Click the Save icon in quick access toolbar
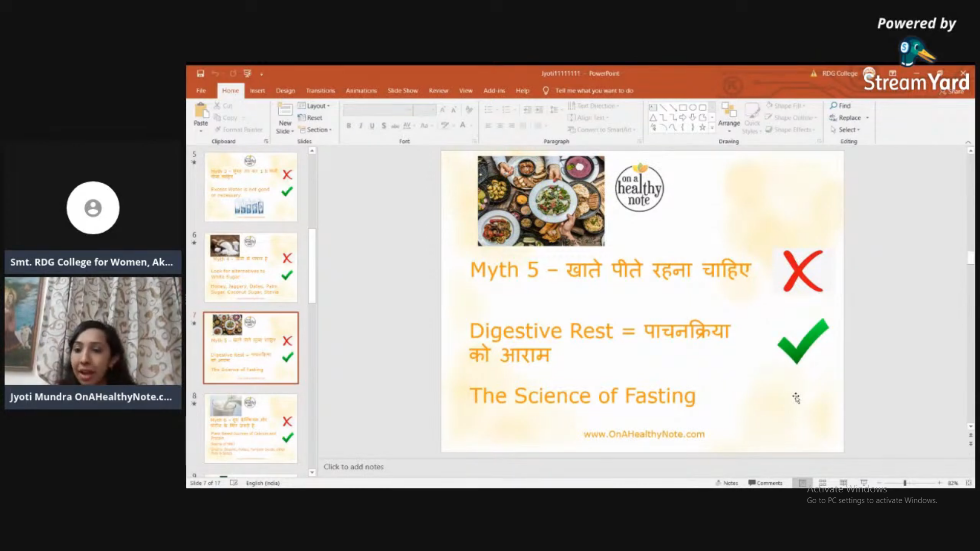 click(x=200, y=73)
